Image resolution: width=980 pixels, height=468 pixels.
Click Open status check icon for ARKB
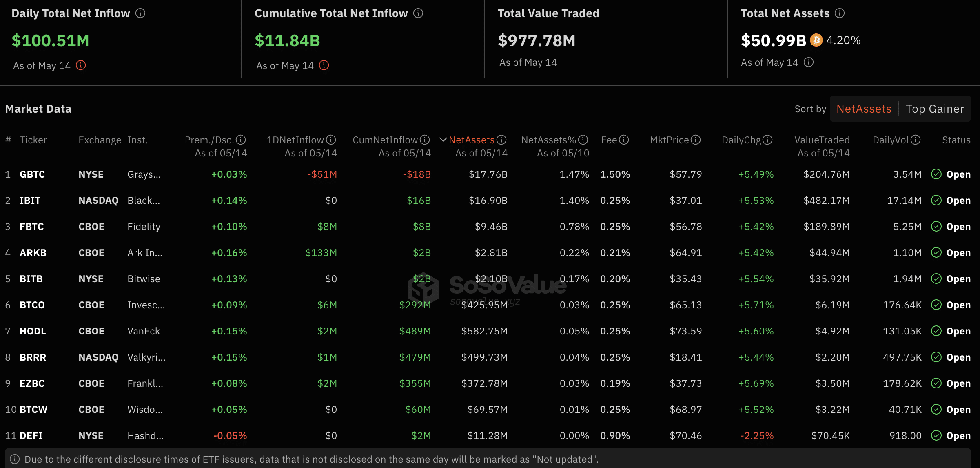tap(936, 253)
